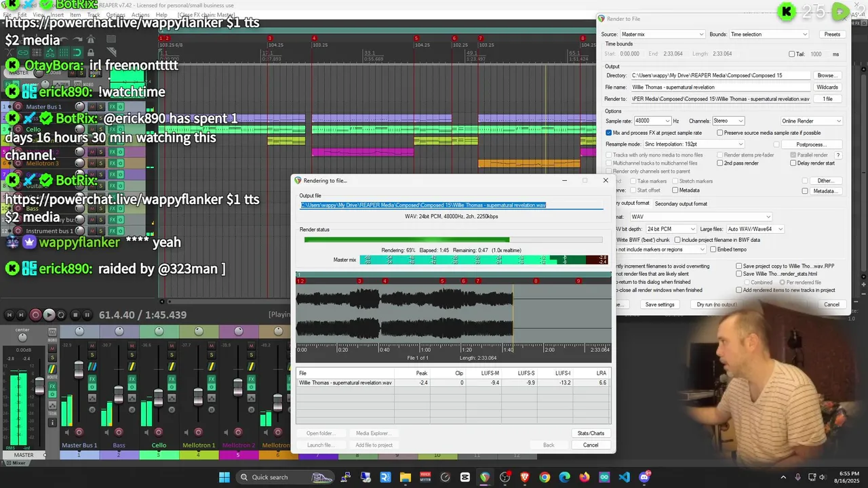Open Discord from the taskbar

point(644,477)
